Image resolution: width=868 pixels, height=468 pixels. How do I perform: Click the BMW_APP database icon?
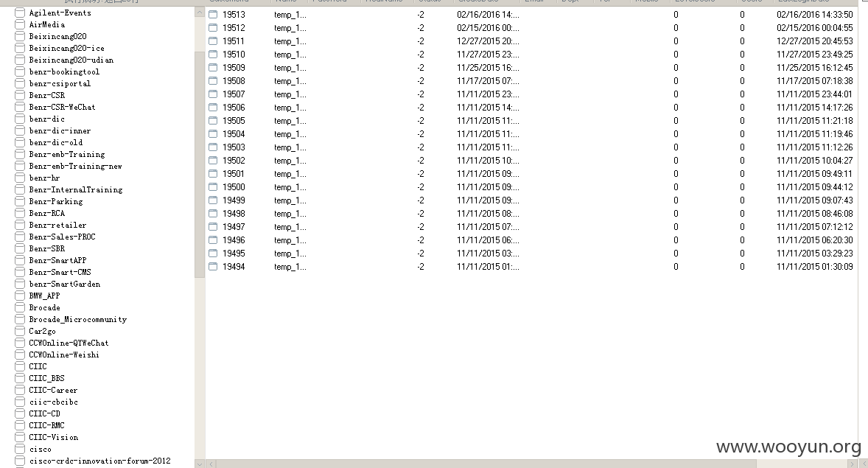20,296
